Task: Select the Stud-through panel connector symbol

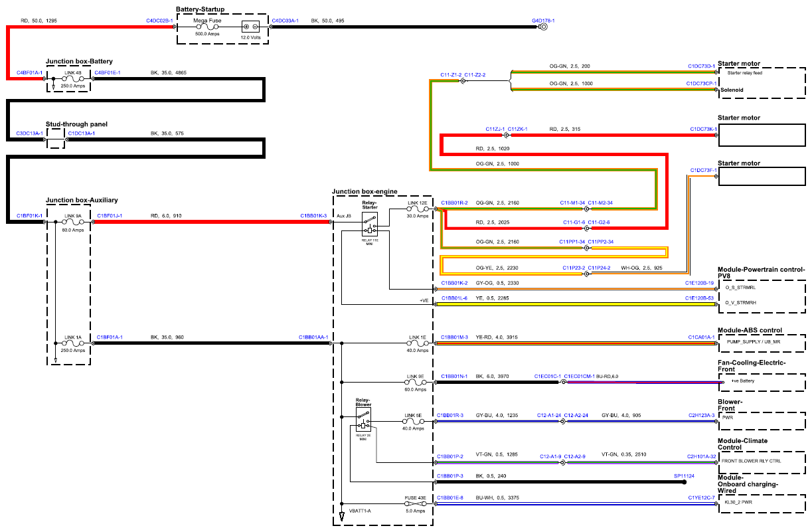Action: [56, 139]
